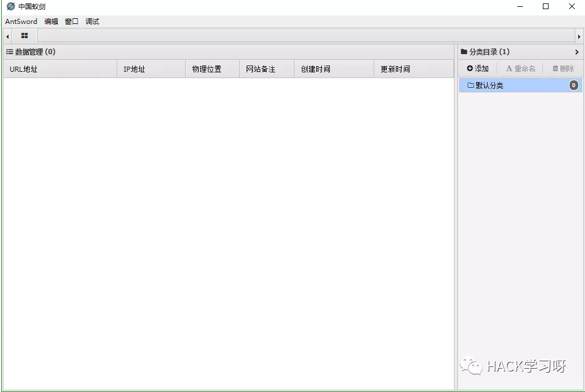
Task: Select the grid icon home tab
Action: click(24, 35)
